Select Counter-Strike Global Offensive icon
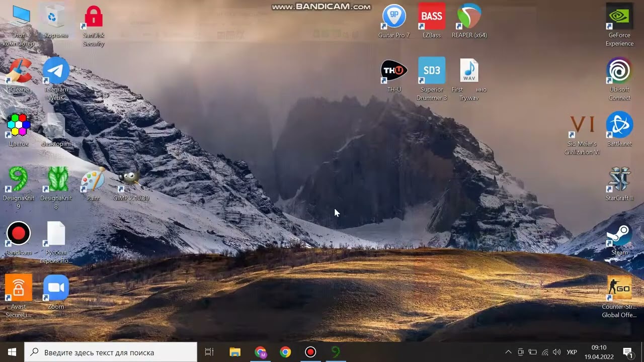Screen dimensions: 644x362 pos(619,297)
